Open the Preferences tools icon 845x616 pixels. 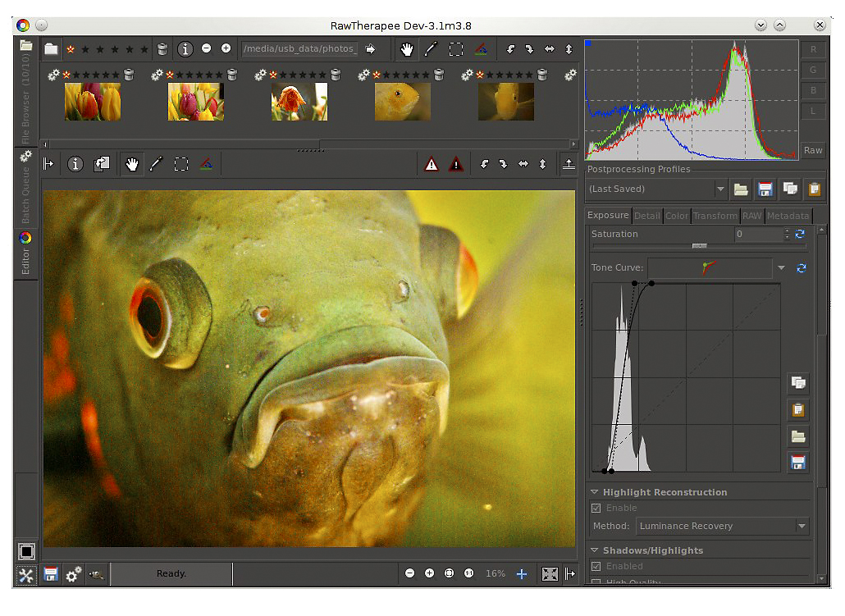26,574
